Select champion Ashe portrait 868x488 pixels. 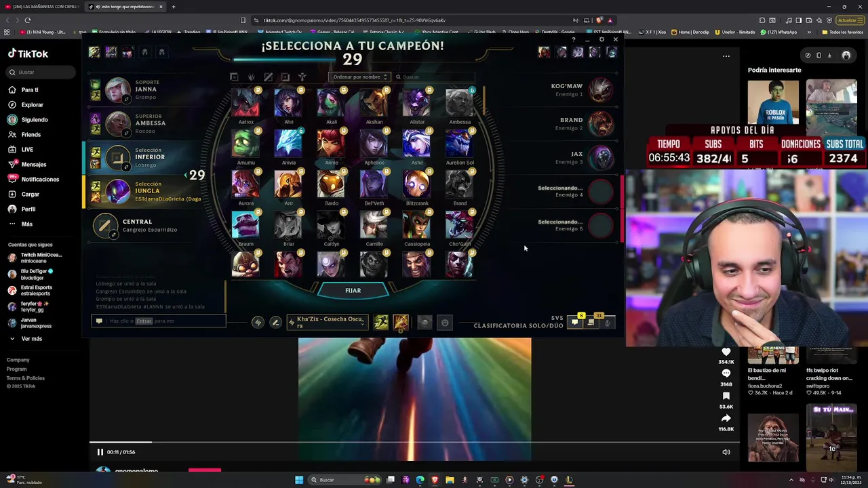pos(416,144)
